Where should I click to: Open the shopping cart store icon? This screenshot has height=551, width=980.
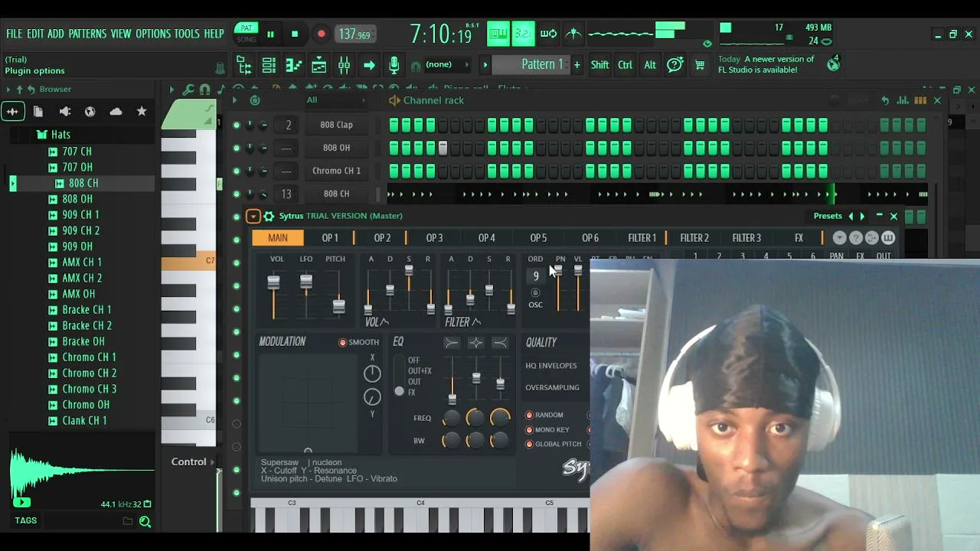click(699, 65)
